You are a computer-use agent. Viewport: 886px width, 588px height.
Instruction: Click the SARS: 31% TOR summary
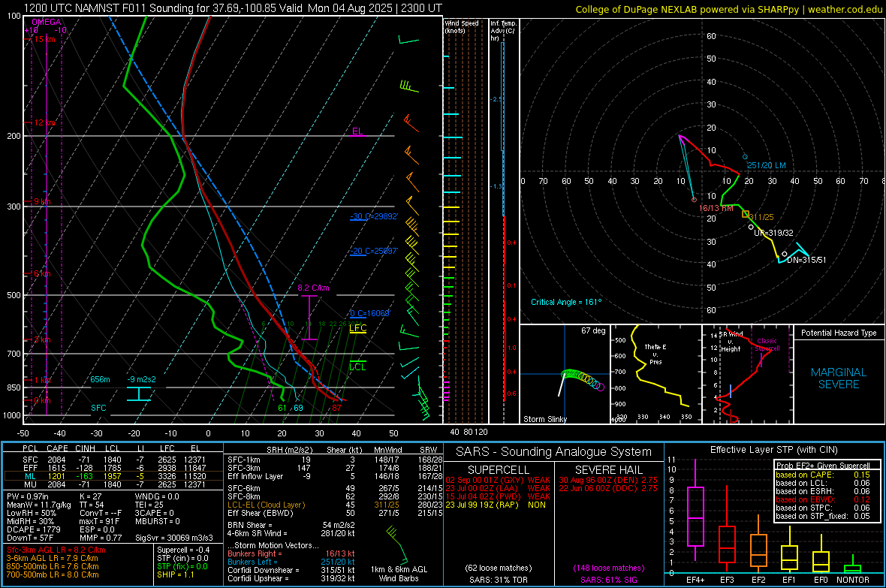pyautogui.click(x=498, y=580)
